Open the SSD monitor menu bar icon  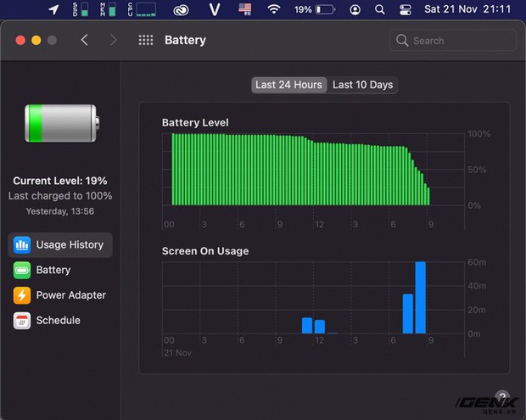[x=81, y=9]
